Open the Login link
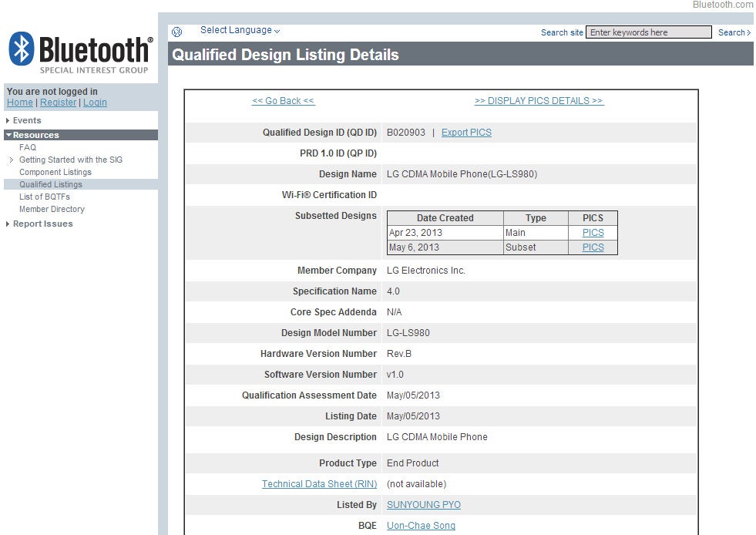The image size is (756, 535). click(95, 103)
